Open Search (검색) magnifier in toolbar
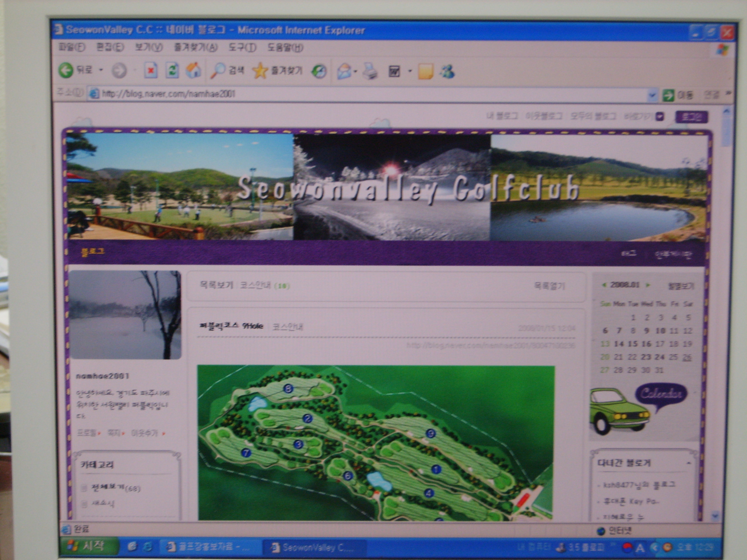 tap(227, 70)
